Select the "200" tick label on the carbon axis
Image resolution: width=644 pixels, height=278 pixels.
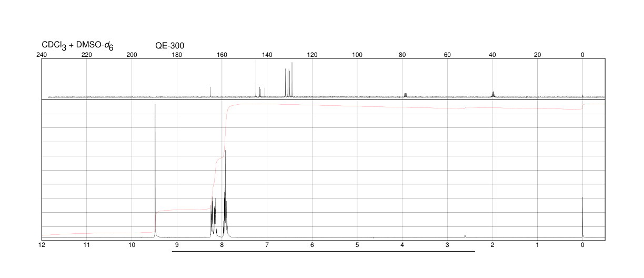(x=132, y=54)
